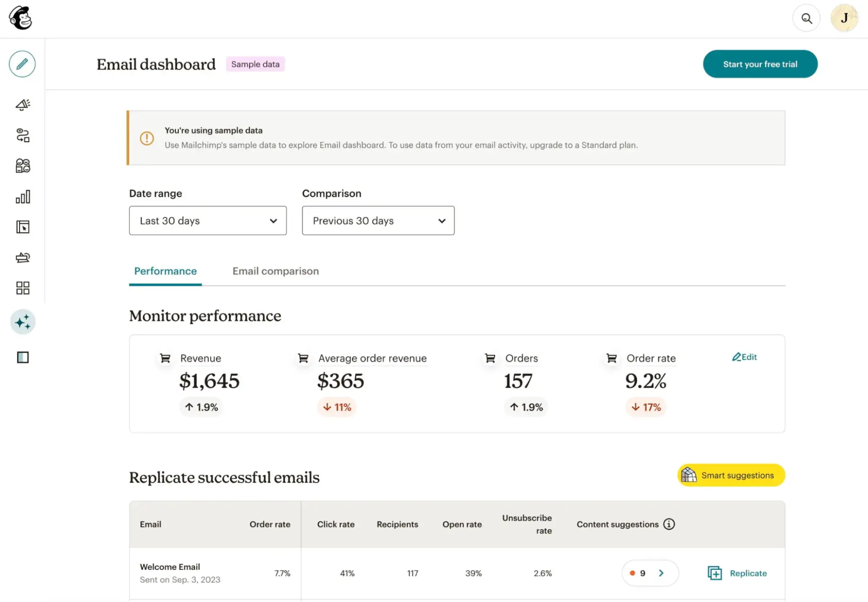Click the Automations journey icon
This screenshot has width=868, height=602.
(x=23, y=136)
